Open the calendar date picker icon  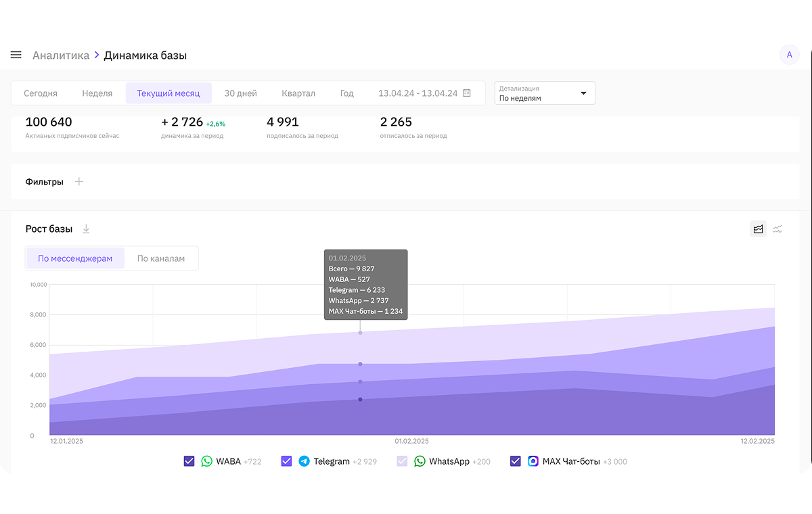coord(467,93)
